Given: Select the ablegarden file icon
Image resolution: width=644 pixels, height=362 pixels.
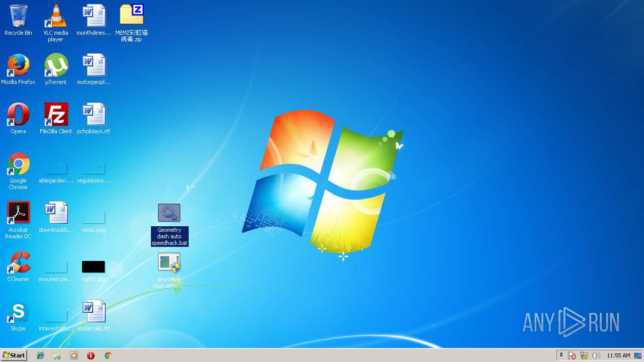Looking at the screenshot, I should pos(56,168).
